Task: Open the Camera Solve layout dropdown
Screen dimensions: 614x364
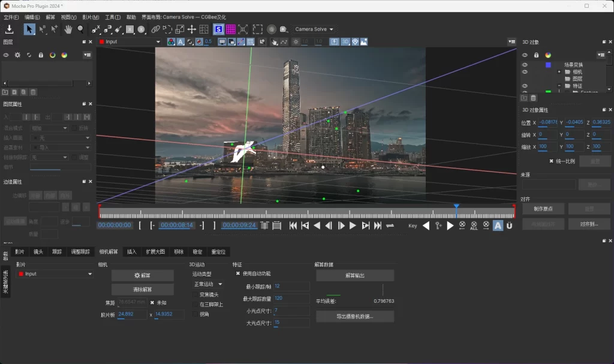Action: point(314,29)
